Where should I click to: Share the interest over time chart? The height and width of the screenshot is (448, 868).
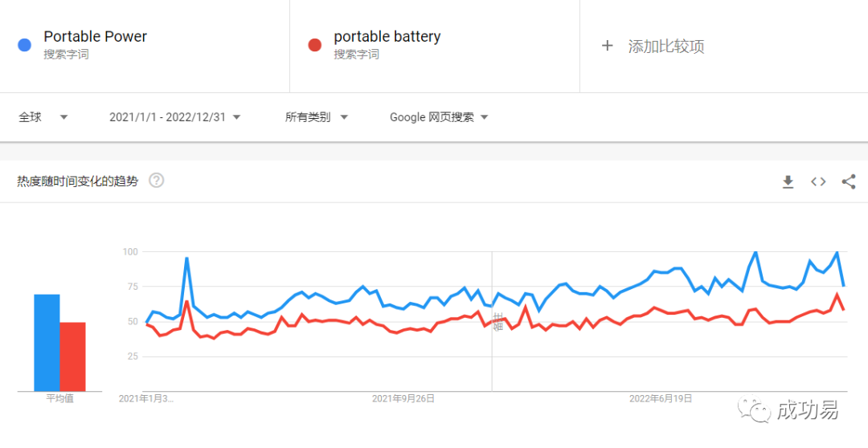pos(848,181)
